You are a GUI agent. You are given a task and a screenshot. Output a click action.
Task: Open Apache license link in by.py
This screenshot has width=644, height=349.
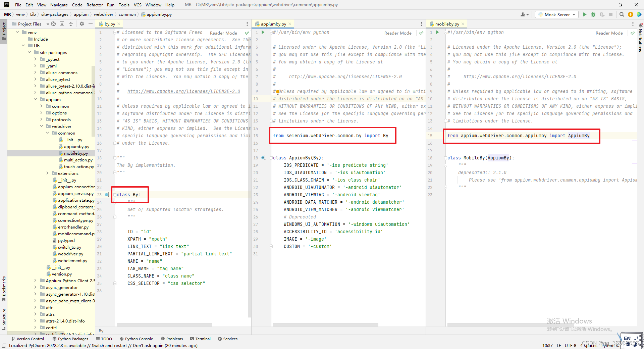(184, 91)
